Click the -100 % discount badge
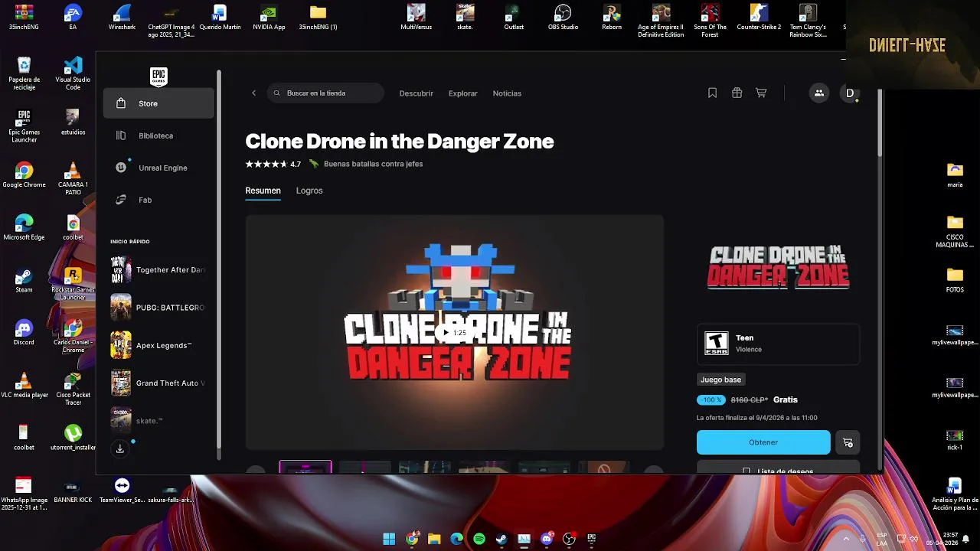This screenshot has width=980, height=551. [711, 399]
